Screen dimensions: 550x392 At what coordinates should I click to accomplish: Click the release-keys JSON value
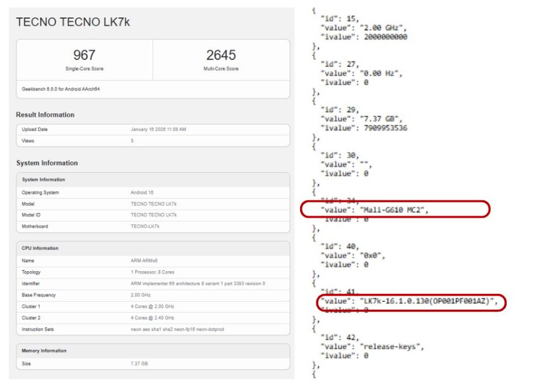393,346
